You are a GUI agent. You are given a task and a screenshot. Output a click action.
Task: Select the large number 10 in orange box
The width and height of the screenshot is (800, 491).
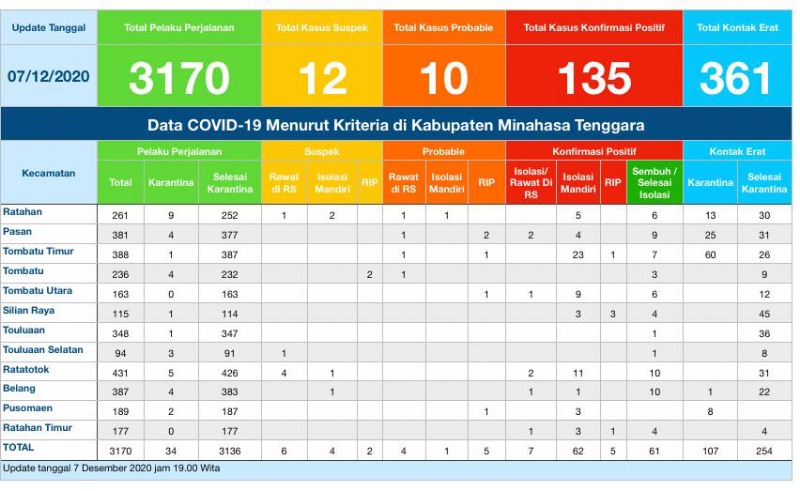click(444, 78)
